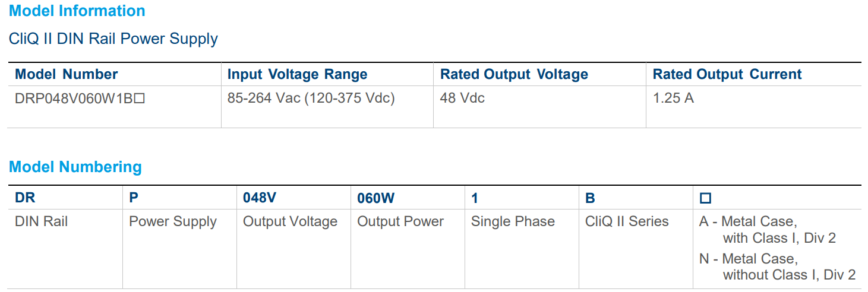Click the "Rated Output Voltage" column header

514,74
